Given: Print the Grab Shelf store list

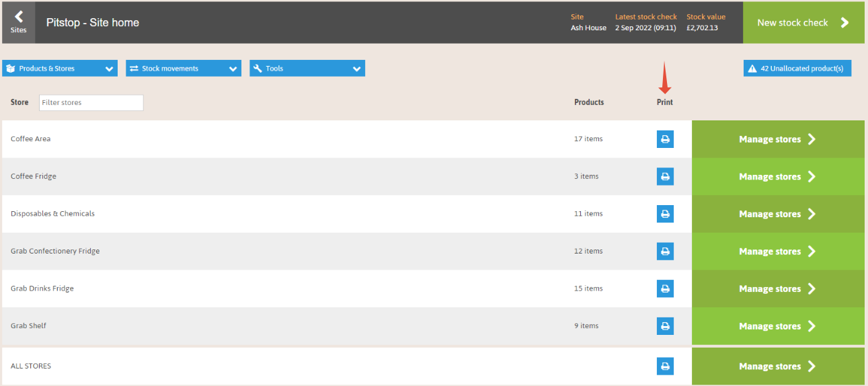Looking at the screenshot, I should (665, 325).
